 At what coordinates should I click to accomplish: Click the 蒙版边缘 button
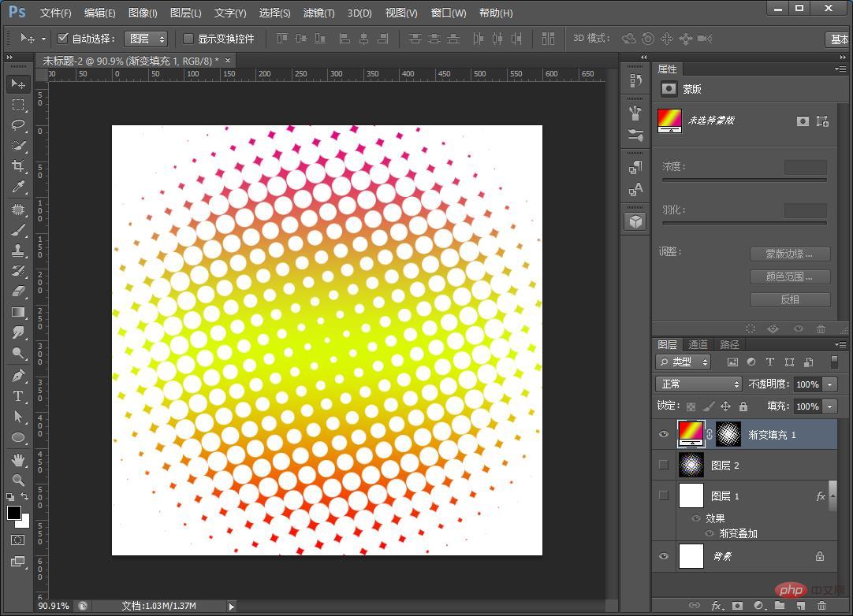(x=790, y=254)
